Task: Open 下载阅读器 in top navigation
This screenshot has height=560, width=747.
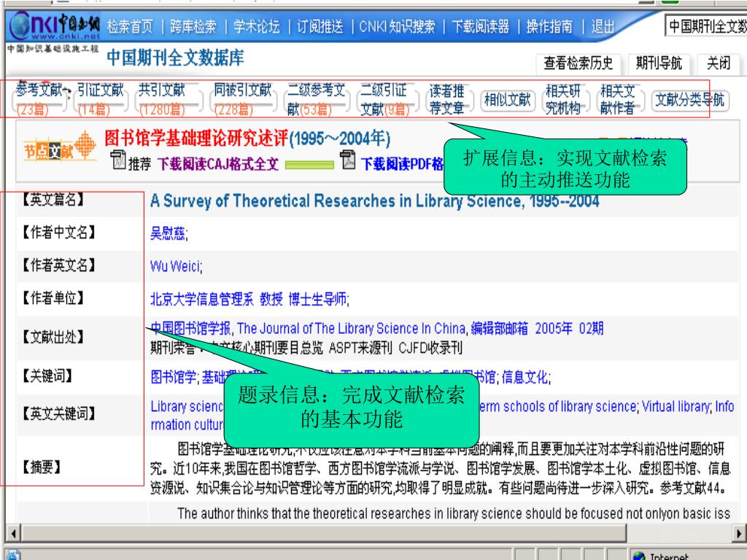Action: 480,26
